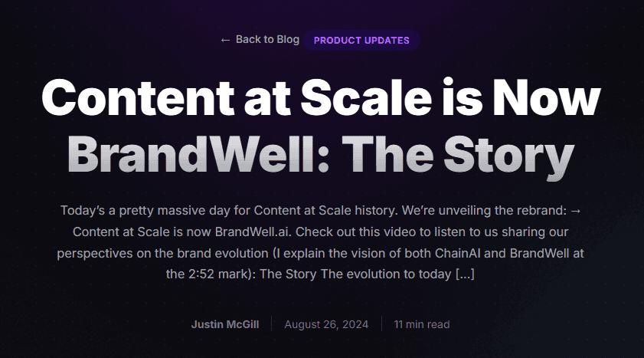Viewport: 644px width, 358px height.
Task: Click the headline line 'Content at Scale is Now'
Action: [321, 98]
